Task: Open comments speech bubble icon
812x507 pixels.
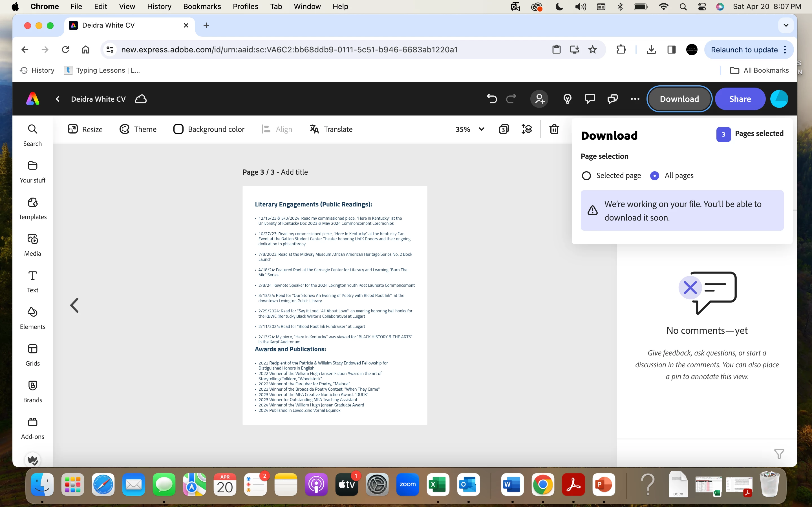Action: point(590,99)
